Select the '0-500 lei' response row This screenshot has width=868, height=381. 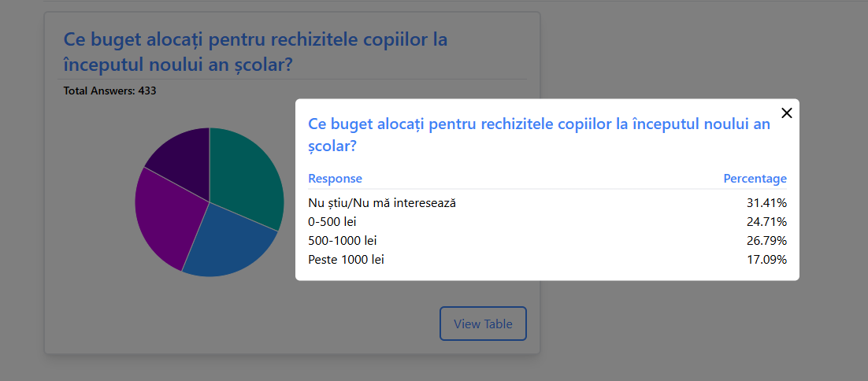(x=332, y=222)
